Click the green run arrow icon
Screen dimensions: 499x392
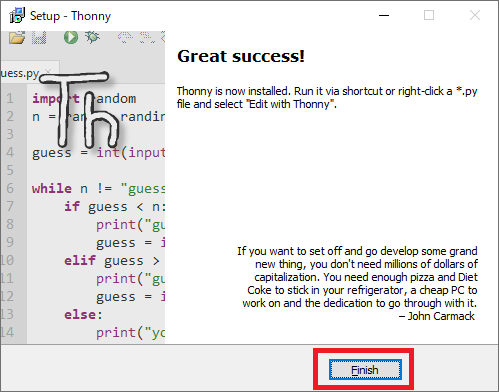pyautogui.click(x=71, y=37)
